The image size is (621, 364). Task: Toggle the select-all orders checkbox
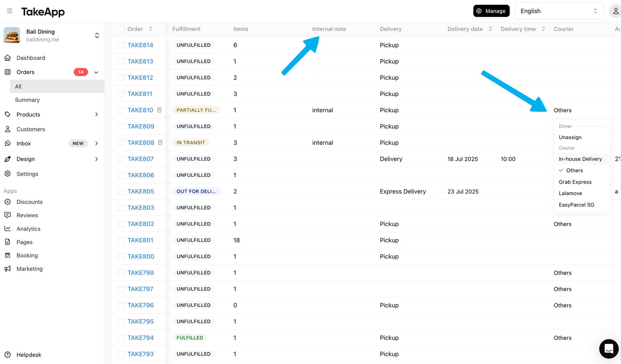pyautogui.click(x=121, y=29)
